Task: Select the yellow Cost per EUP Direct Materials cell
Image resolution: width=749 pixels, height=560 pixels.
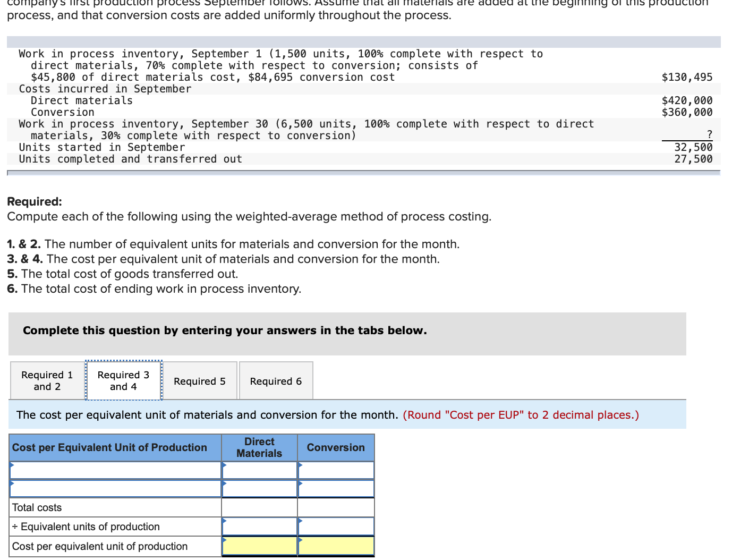Action: pyautogui.click(x=259, y=546)
